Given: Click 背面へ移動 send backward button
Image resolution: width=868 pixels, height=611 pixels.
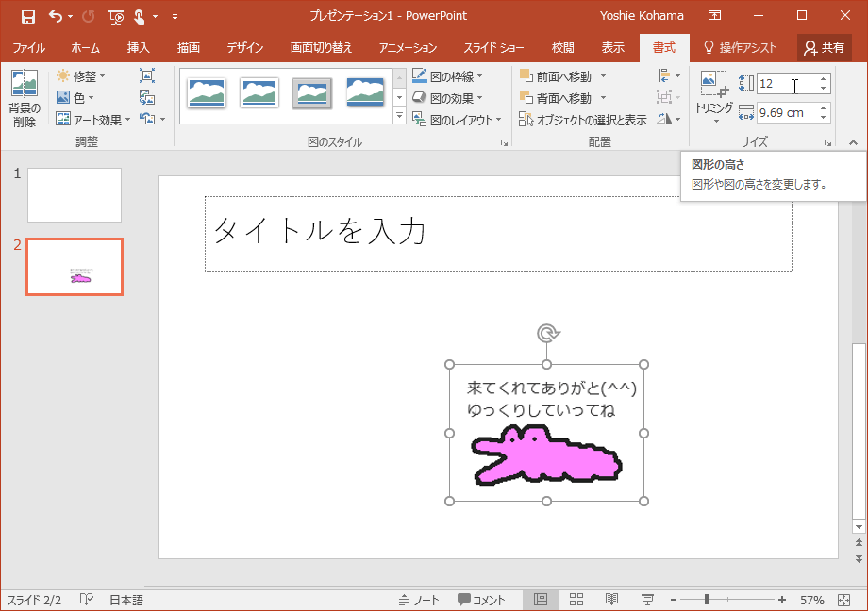Looking at the screenshot, I should (556, 98).
